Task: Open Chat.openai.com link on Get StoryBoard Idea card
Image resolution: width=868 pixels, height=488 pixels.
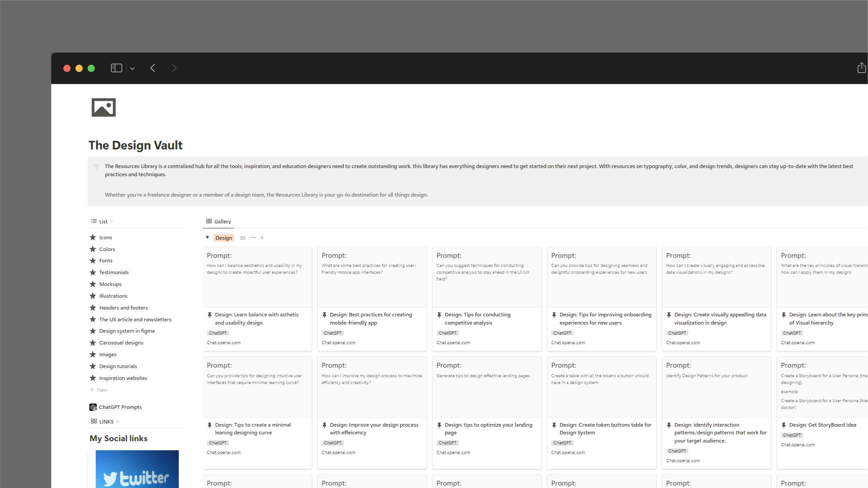Action: tap(798, 445)
